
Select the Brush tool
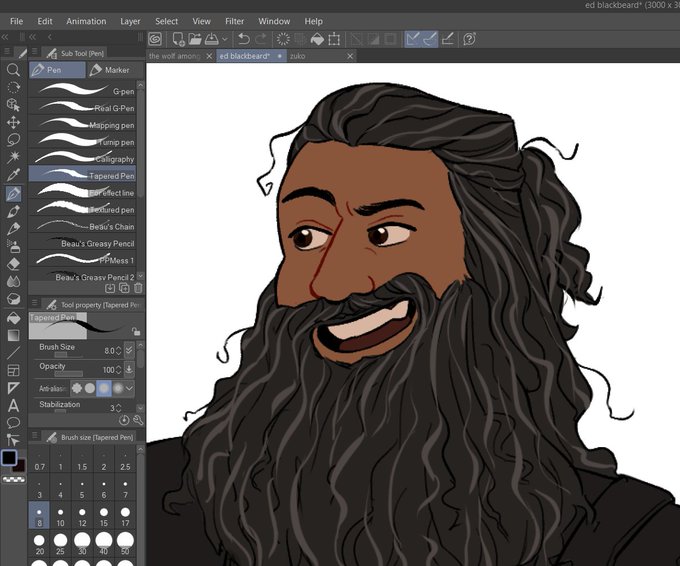pos(13,229)
